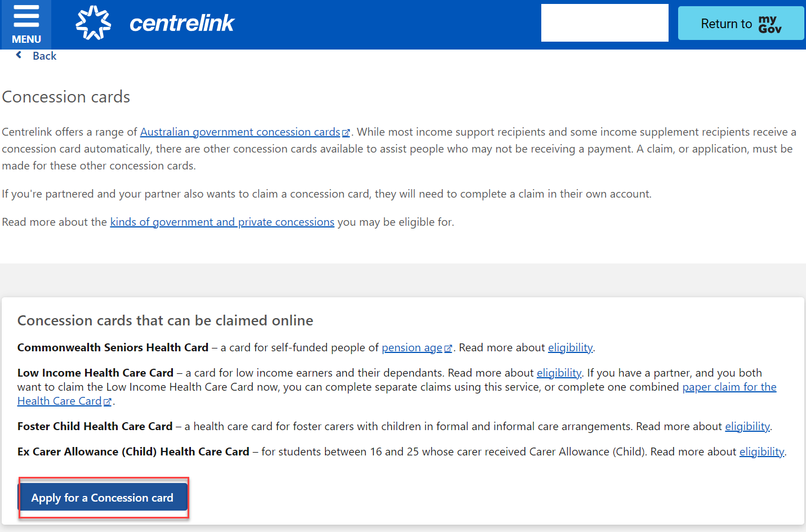View eligibility for Foster Child Health Care Card

(x=747, y=426)
